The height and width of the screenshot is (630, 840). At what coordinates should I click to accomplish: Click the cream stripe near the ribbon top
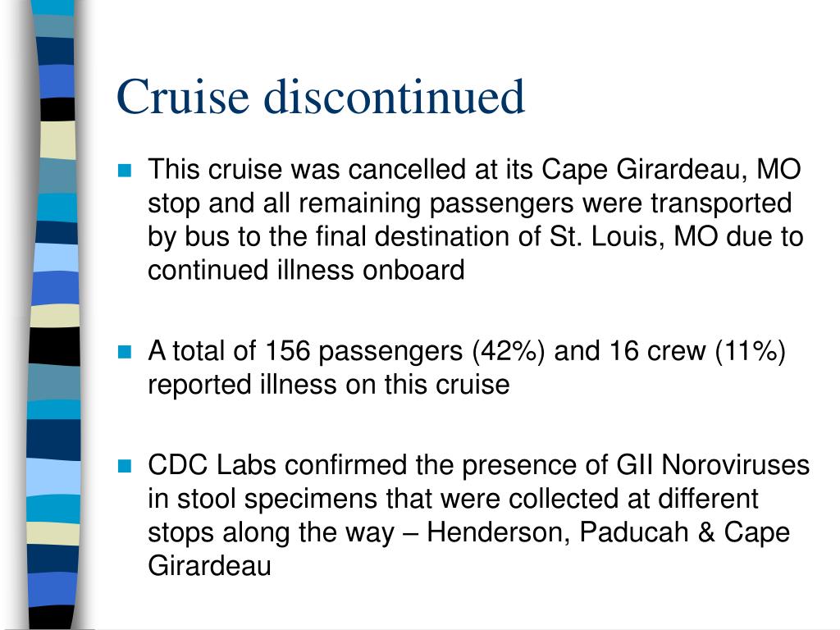58,139
